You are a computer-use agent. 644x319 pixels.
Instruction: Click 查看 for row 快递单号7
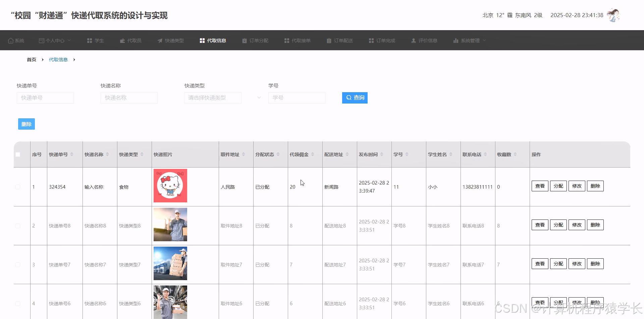coord(540,264)
